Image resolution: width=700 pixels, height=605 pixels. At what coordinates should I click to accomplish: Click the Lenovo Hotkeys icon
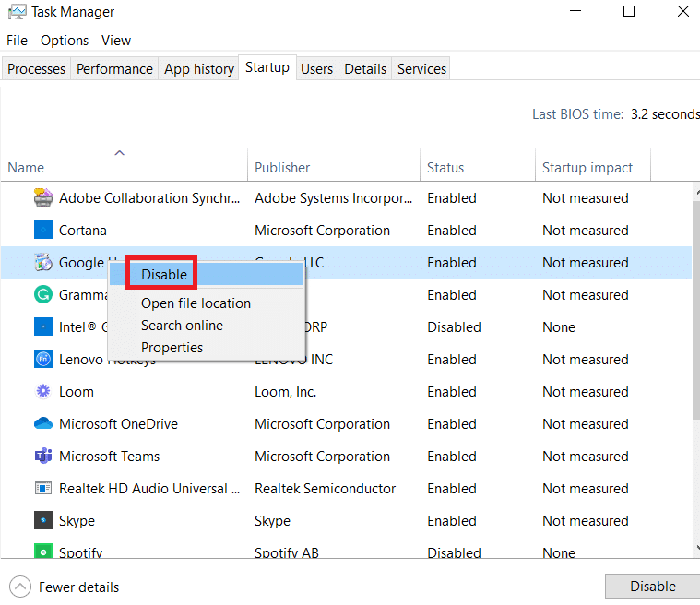click(43, 359)
